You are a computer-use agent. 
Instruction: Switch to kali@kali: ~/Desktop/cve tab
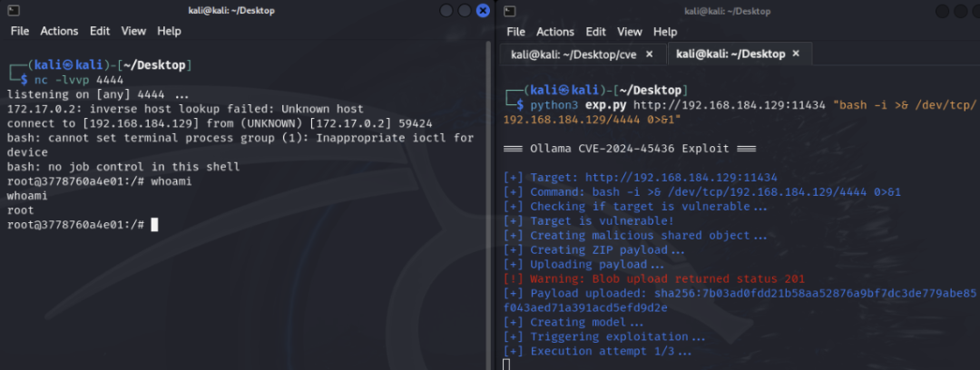coord(573,54)
